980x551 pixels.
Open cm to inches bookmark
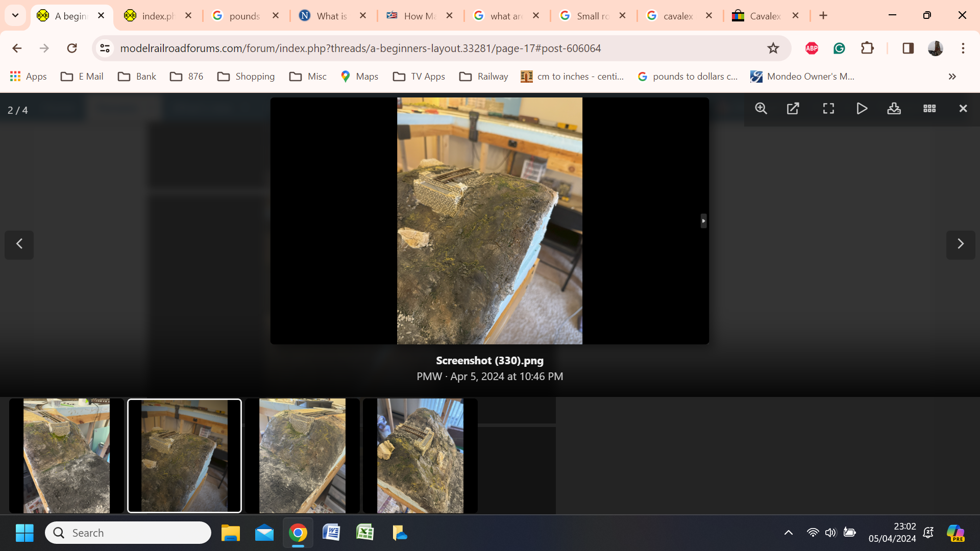(x=572, y=77)
